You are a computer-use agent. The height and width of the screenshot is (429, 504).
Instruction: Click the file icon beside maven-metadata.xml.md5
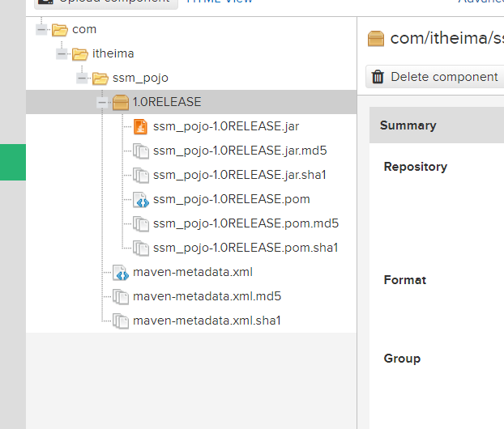(x=121, y=297)
